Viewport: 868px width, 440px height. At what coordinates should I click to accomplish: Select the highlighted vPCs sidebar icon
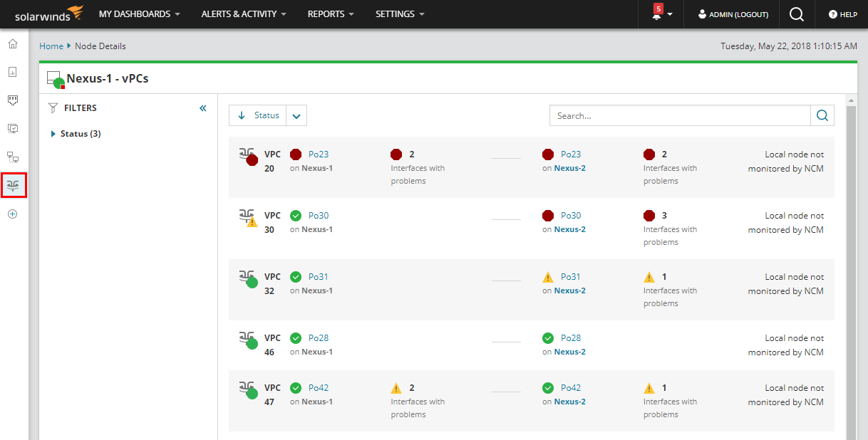tap(13, 185)
